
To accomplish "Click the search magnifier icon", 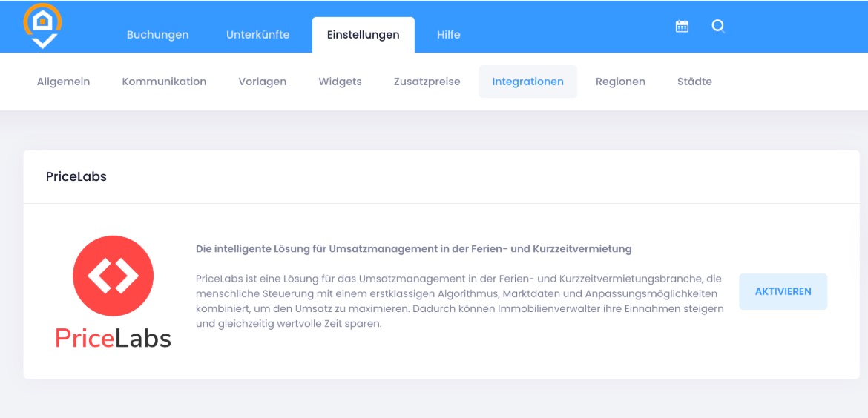I will 719,26.
